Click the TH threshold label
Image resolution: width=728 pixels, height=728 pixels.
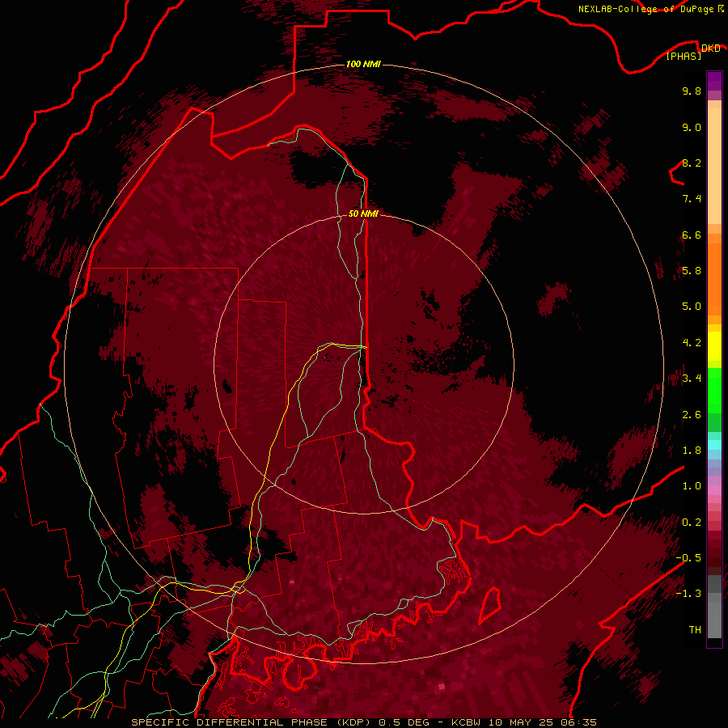[695, 629]
